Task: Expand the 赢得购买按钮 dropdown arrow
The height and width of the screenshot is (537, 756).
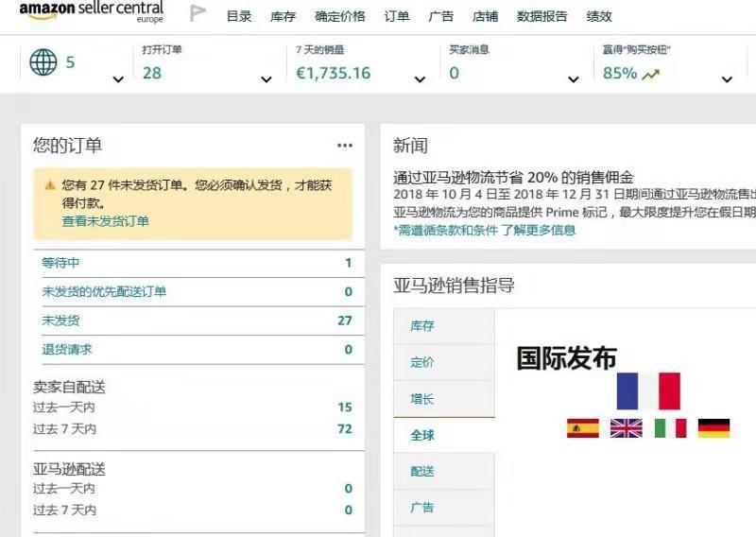Action: pos(727,79)
